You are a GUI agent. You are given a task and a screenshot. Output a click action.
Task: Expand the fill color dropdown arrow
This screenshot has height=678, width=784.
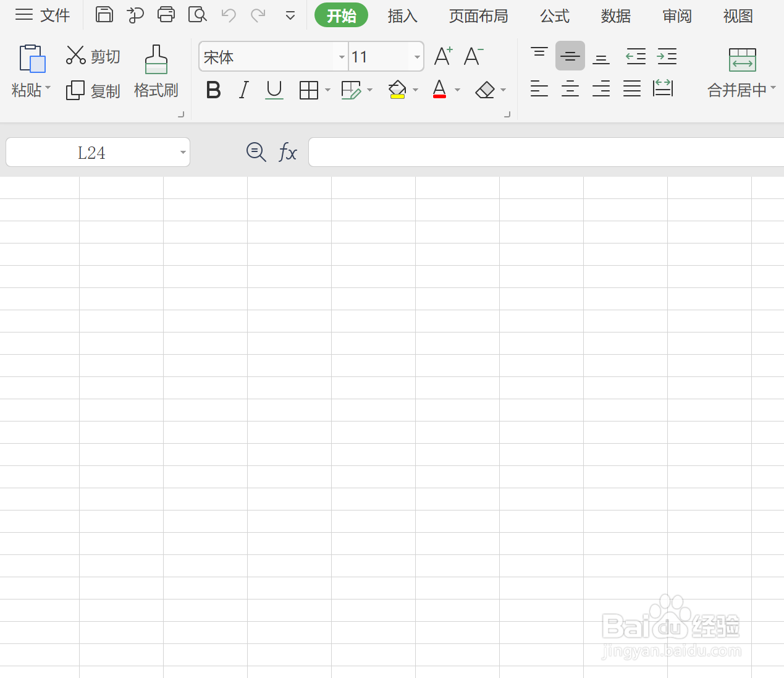[416, 90]
